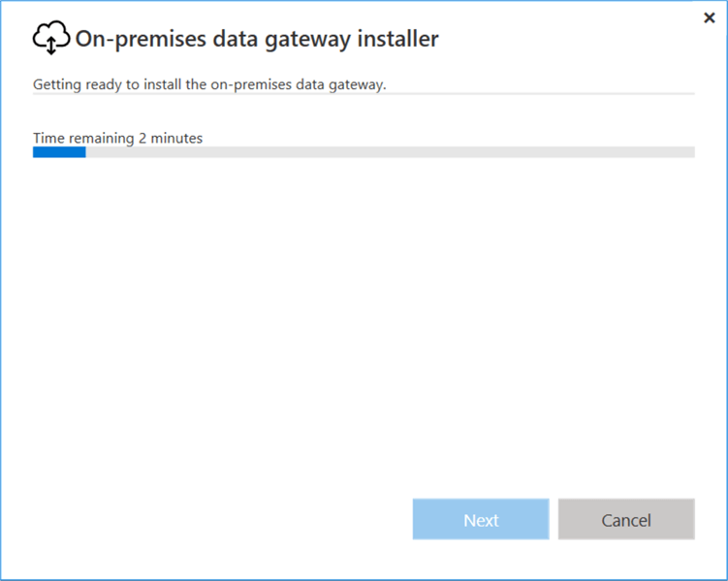
Task: Click the "Time remaining 2 minutes" label
Action: pos(117,138)
